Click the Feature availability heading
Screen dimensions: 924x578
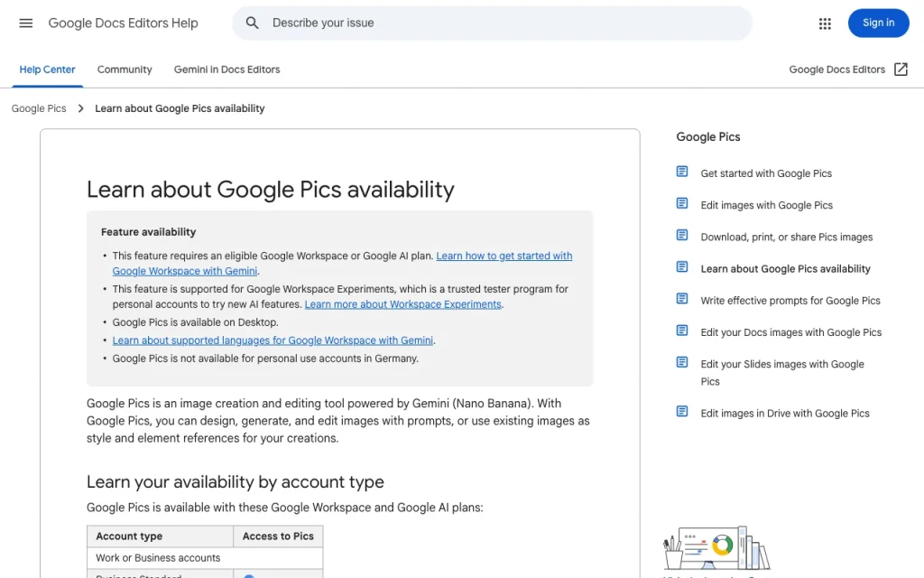[149, 232]
